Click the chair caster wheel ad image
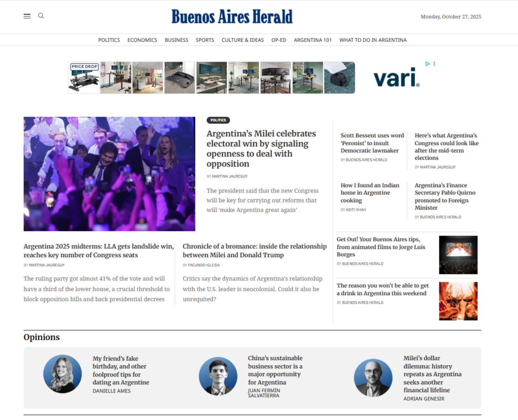The width and height of the screenshot is (518, 420). pyautogui.click(x=340, y=78)
